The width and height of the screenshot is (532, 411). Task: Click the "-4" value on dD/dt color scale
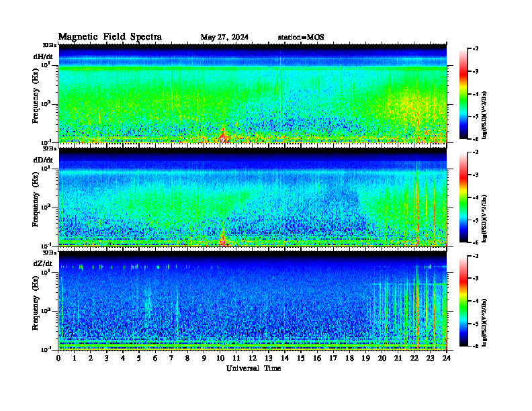tap(476, 197)
